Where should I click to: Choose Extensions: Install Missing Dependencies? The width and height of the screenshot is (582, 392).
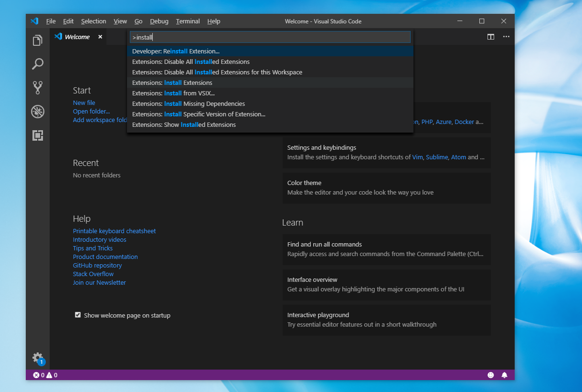[270, 103]
